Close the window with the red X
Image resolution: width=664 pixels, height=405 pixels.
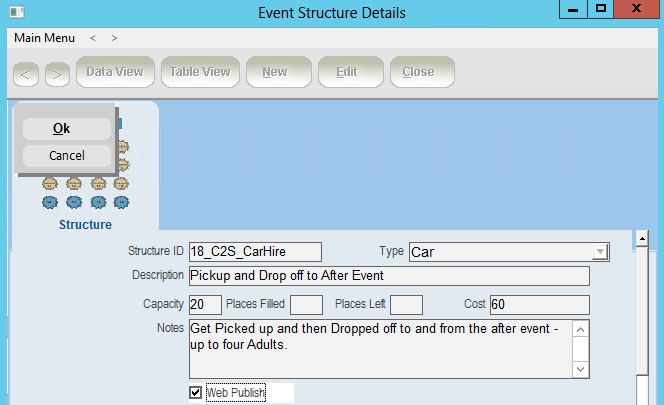636,9
